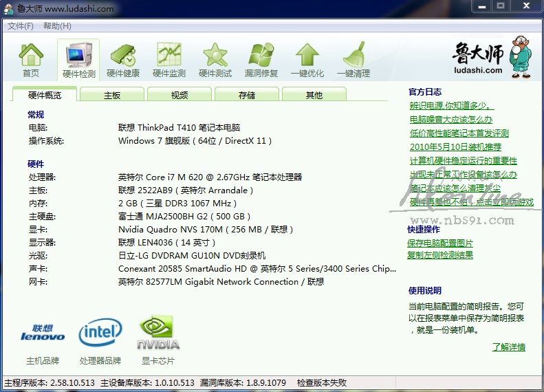
Task: Click the 鲁大师 ludashi.com logo
Action: [x=492, y=57]
